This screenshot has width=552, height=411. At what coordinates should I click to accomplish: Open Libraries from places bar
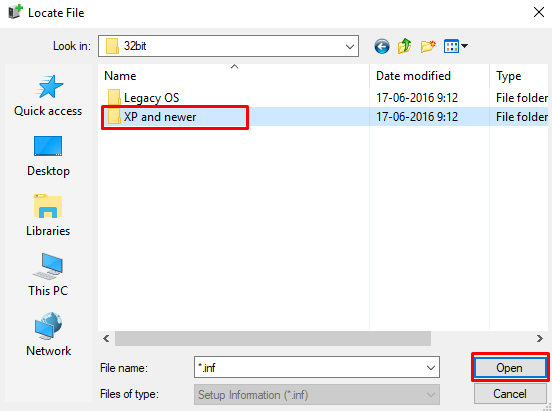48,216
